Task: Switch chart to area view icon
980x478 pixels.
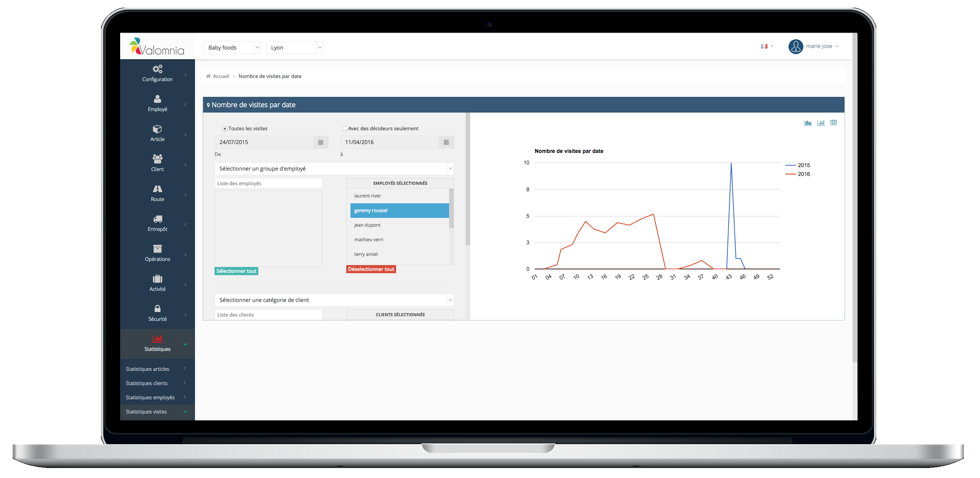Action: pyautogui.click(x=808, y=123)
